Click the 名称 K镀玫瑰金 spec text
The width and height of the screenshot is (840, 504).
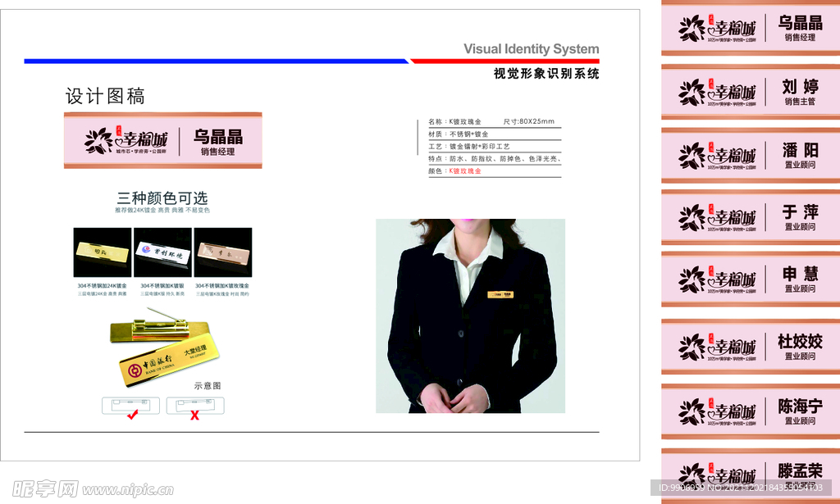454,121
